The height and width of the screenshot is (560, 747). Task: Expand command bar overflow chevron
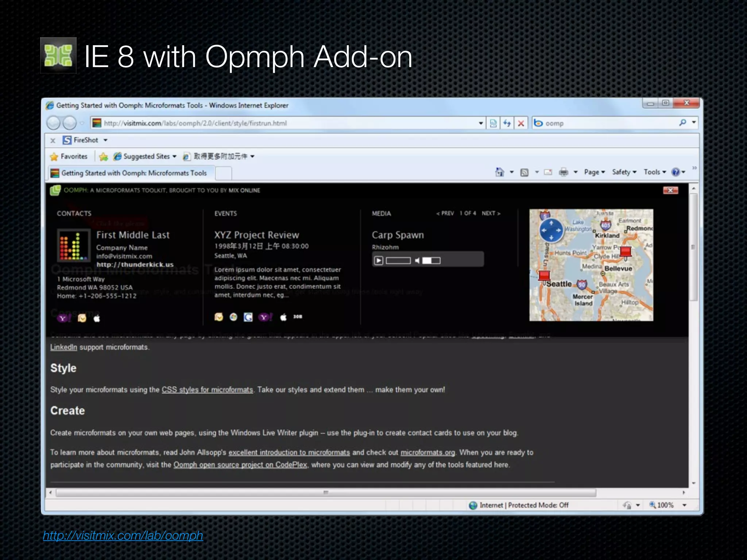pyautogui.click(x=694, y=168)
